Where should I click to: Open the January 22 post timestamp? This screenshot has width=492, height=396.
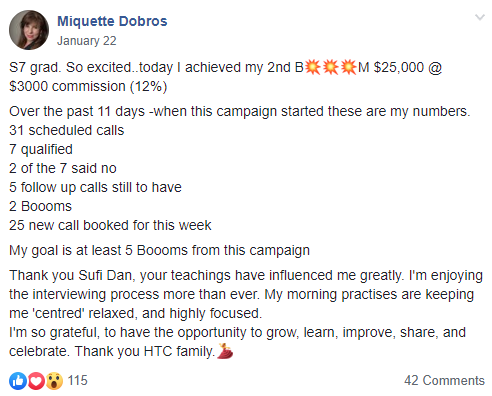click(x=87, y=41)
